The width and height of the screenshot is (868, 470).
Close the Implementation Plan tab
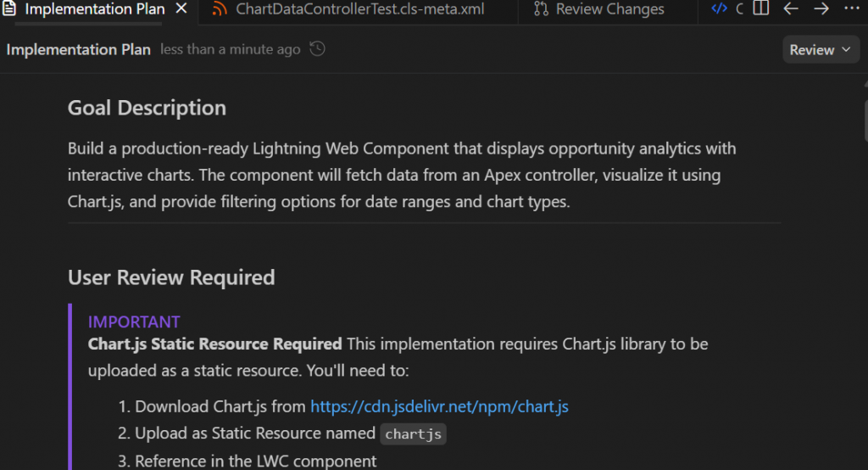click(181, 9)
